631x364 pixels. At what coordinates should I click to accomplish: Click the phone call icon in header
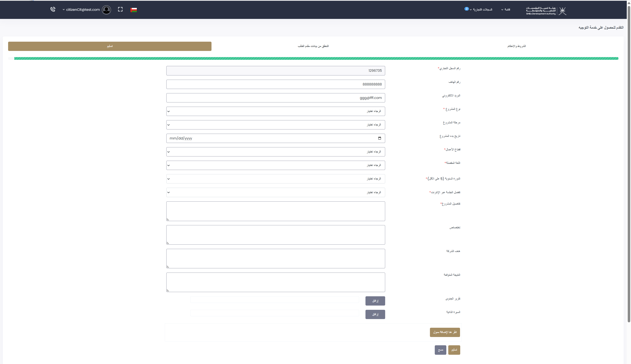coord(53,9)
